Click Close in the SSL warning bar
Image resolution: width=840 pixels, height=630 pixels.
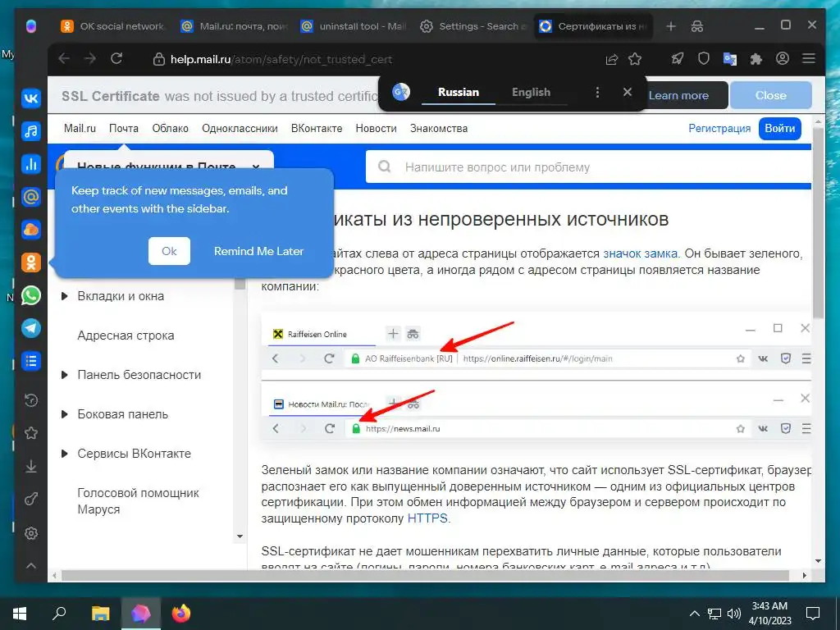[x=771, y=95]
